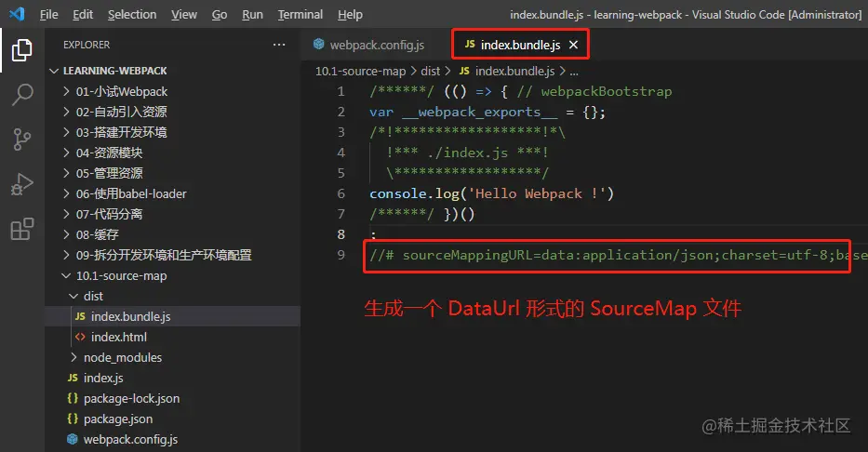
Task: Open the Run and Debug view
Action: (x=22, y=184)
